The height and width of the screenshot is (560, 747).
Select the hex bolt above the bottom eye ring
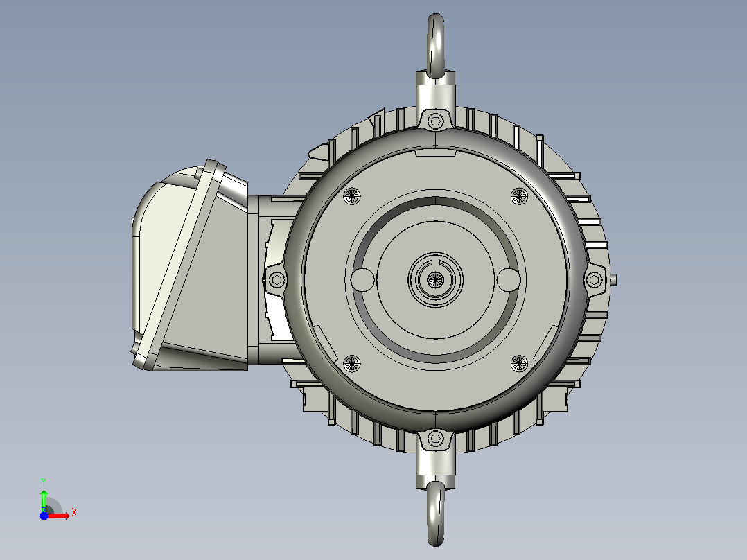435,438
